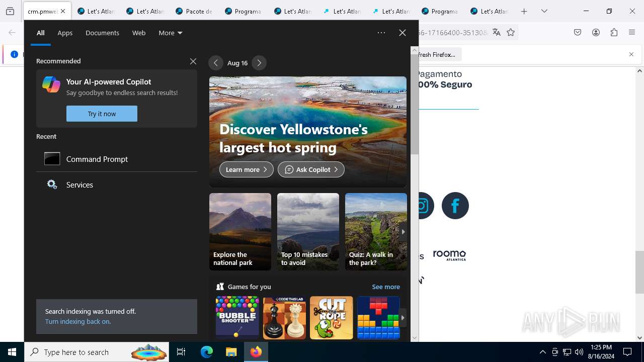Click the Command Prompt icon

tap(52, 159)
